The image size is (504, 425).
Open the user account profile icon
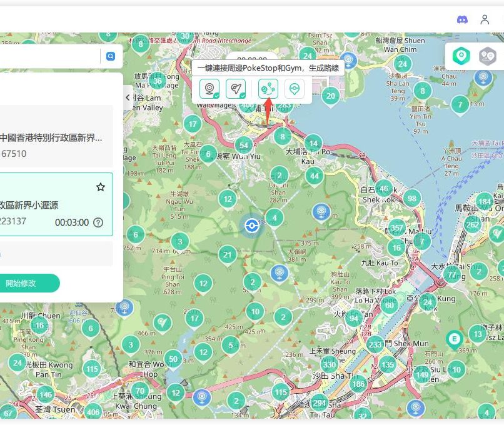click(x=485, y=19)
